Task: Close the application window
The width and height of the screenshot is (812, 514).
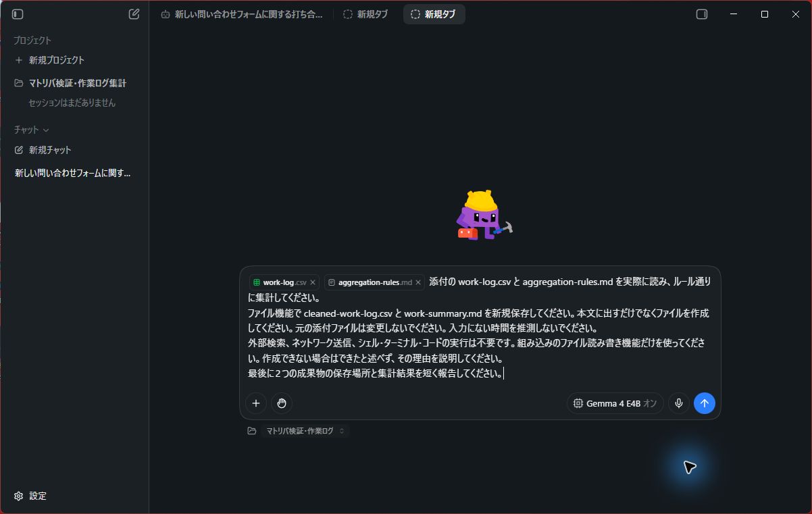Action: pos(796,14)
